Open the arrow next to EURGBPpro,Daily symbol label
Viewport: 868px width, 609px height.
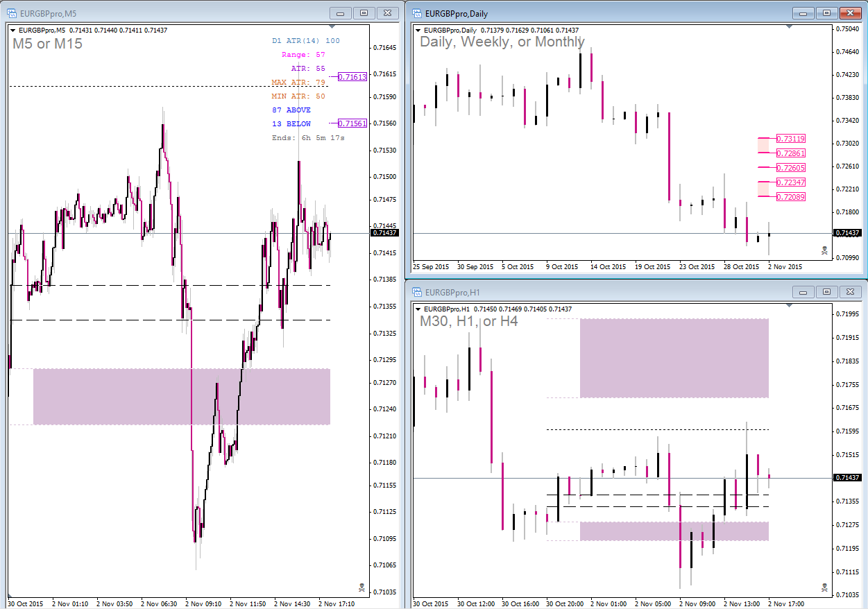418,30
